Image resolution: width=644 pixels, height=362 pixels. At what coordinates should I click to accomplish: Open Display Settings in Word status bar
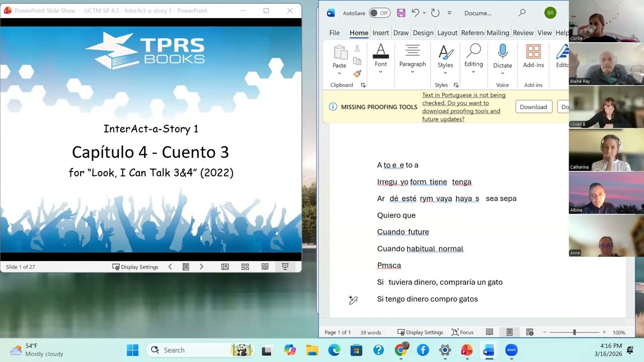tap(420, 332)
